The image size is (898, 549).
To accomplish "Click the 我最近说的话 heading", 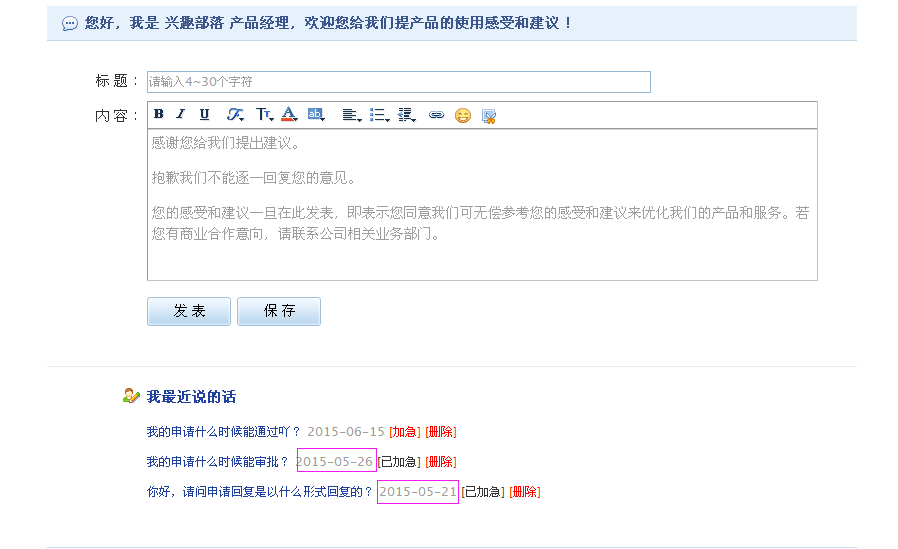I will [x=191, y=397].
